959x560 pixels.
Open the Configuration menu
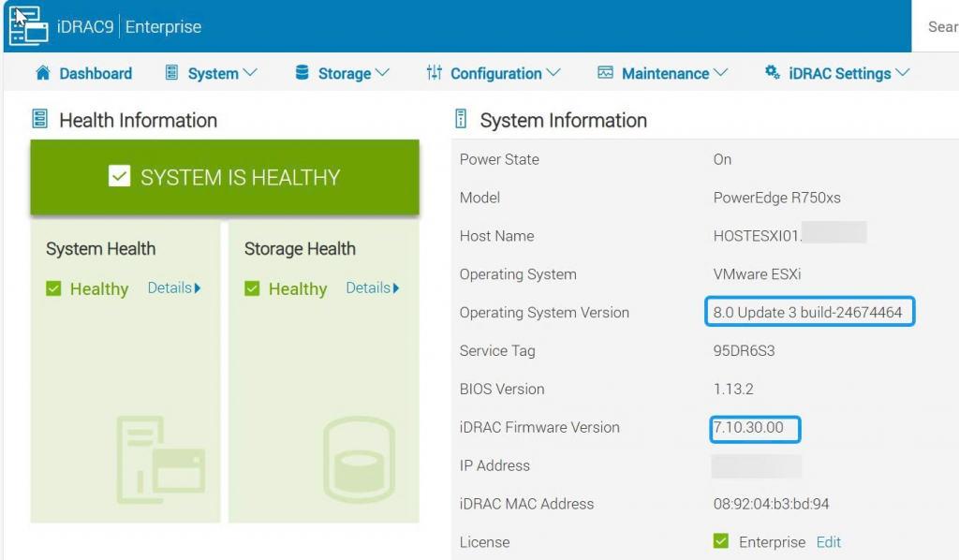tap(493, 73)
